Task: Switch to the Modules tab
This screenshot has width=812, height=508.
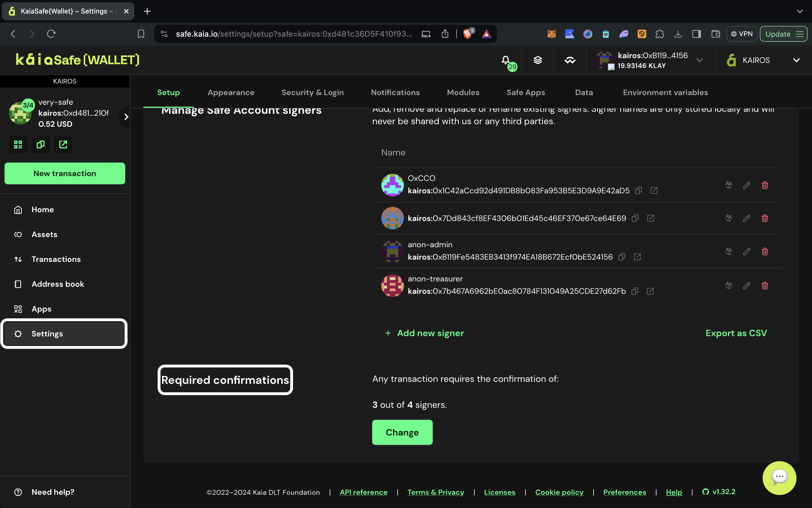Action: click(463, 92)
